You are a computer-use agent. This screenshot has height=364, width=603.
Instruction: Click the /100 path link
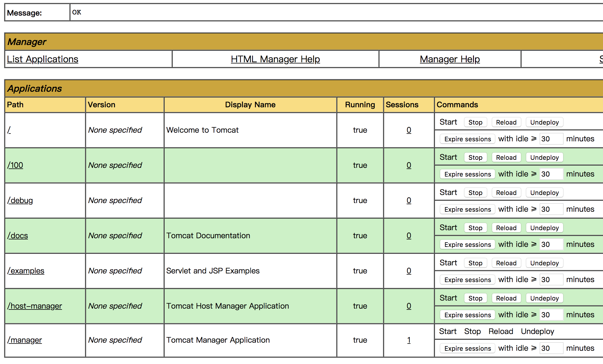[15, 165]
